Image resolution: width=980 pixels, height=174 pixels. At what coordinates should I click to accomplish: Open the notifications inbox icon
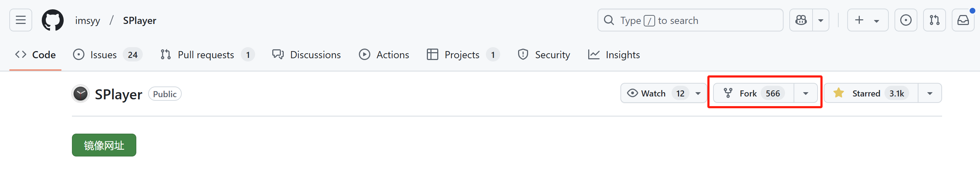963,20
